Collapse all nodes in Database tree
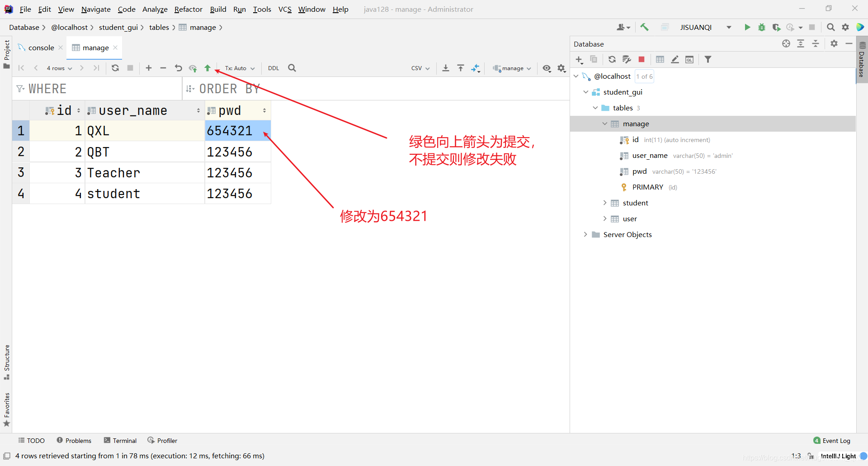The height and width of the screenshot is (466, 868). pos(816,44)
